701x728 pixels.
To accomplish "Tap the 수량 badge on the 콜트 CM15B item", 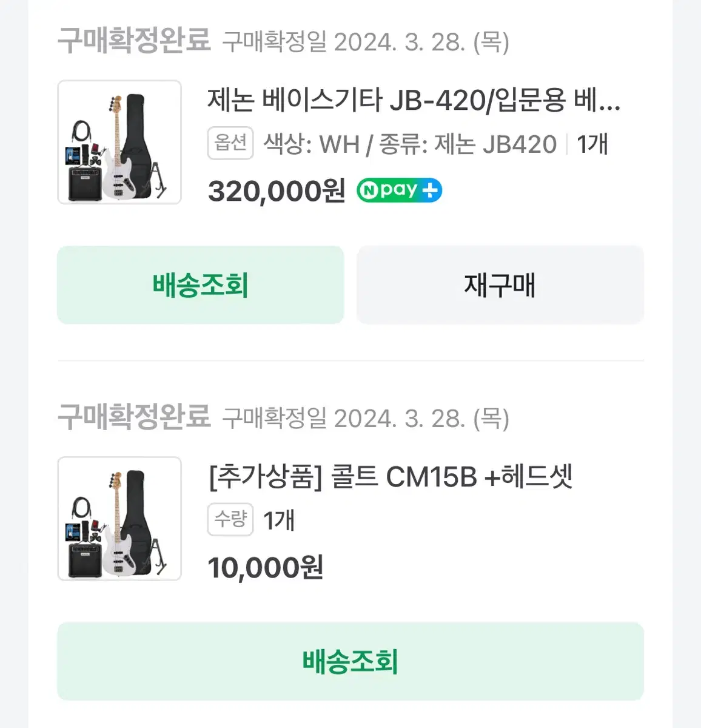I will click(x=230, y=519).
